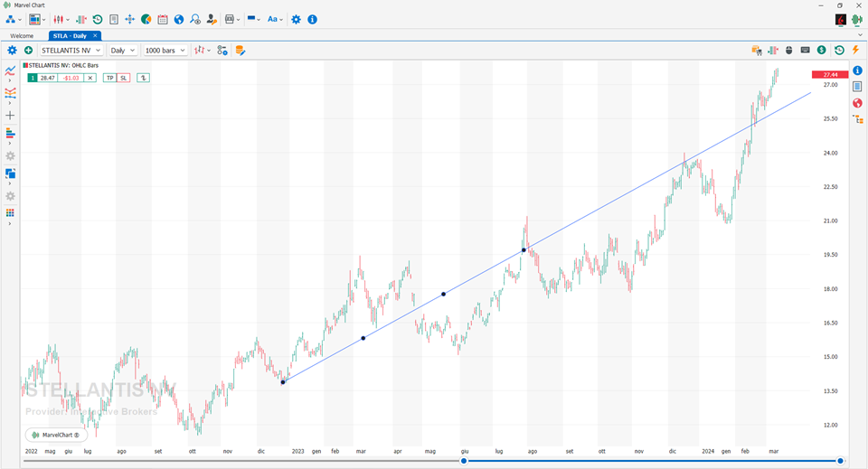868x469 pixels.
Task: Click the MarvelChart logo button in the chart
Action: coord(56,436)
